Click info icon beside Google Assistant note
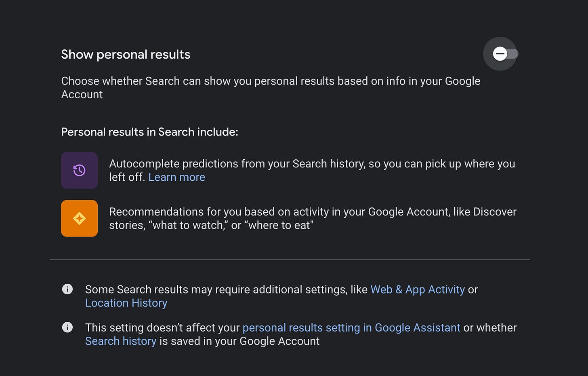This screenshot has width=588, height=376. pyautogui.click(x=67, y=327)
